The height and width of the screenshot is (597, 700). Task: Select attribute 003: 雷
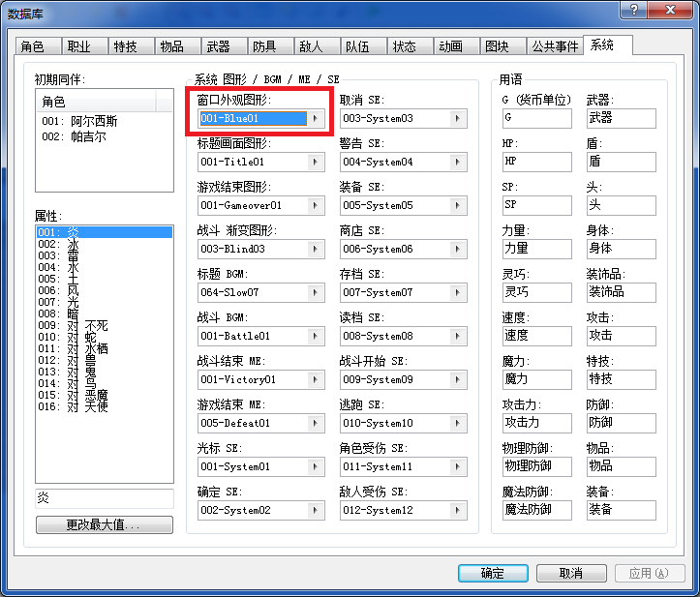(x=104, y=255)
